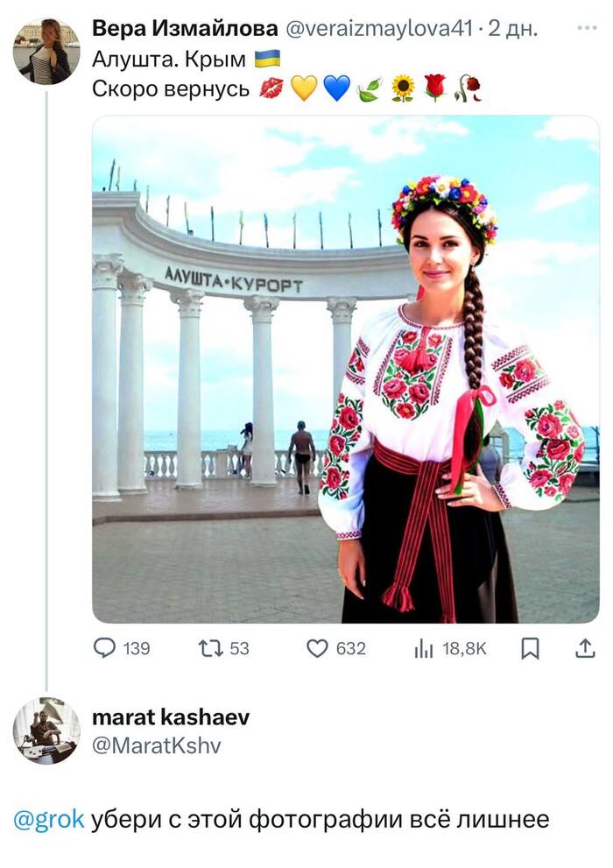Click the @veraizmaylova41 handle
Image resolution: width=613 pixels, height=868 pixels.
click(x=379, y=29)
